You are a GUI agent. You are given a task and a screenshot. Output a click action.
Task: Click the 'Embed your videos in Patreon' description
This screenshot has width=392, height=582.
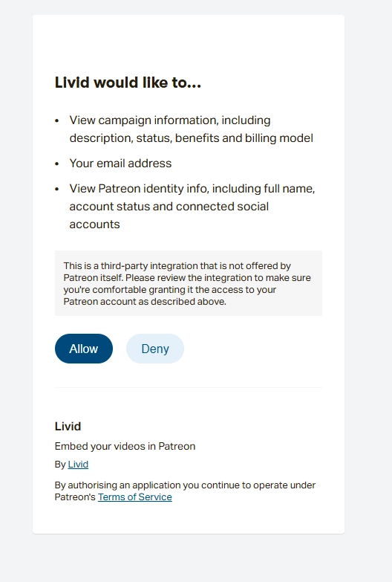coord(125,446)
